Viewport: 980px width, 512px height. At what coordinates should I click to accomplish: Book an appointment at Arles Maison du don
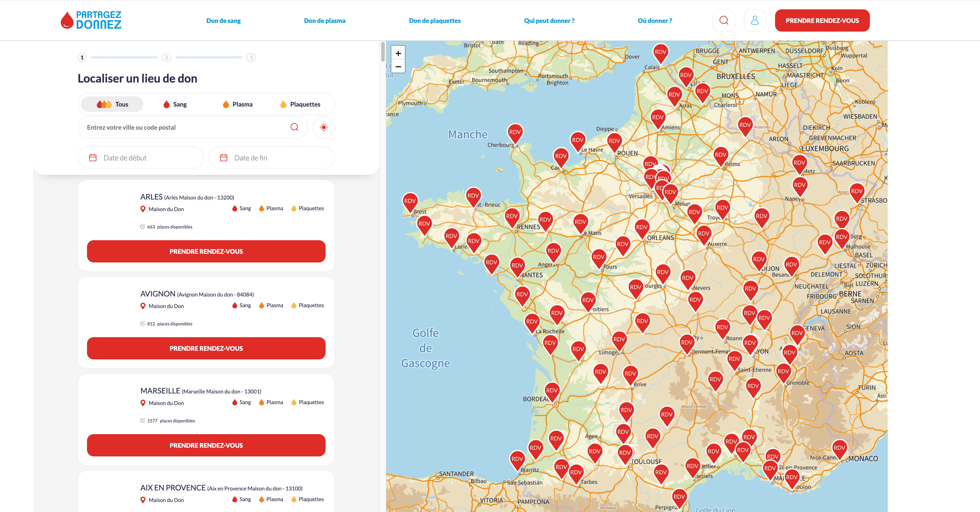[206, 251]
